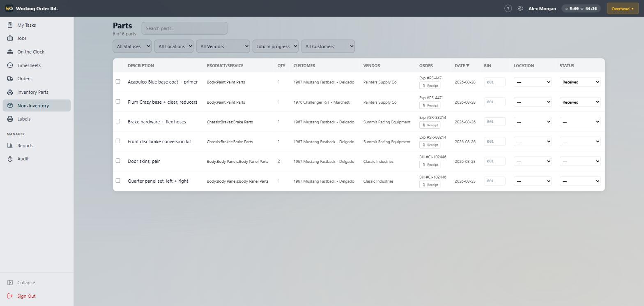Click the Overhead button in header
Image resolution: width=644 pixels, height=306 pixels.
pos(623,9)
